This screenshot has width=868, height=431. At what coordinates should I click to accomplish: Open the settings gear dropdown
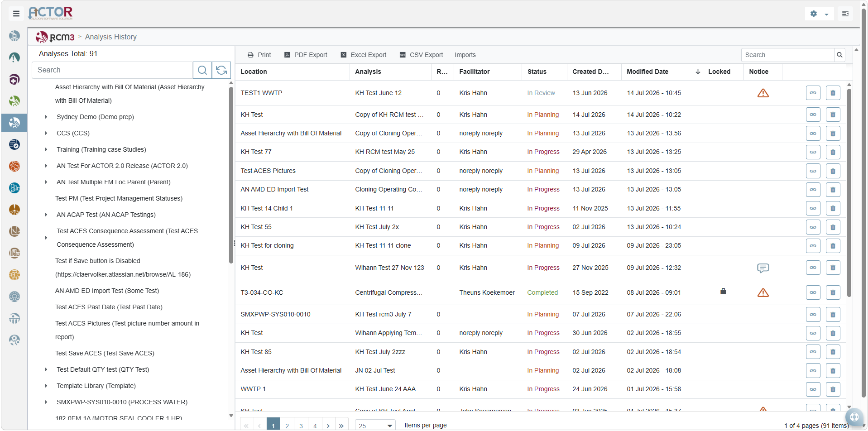820,14
